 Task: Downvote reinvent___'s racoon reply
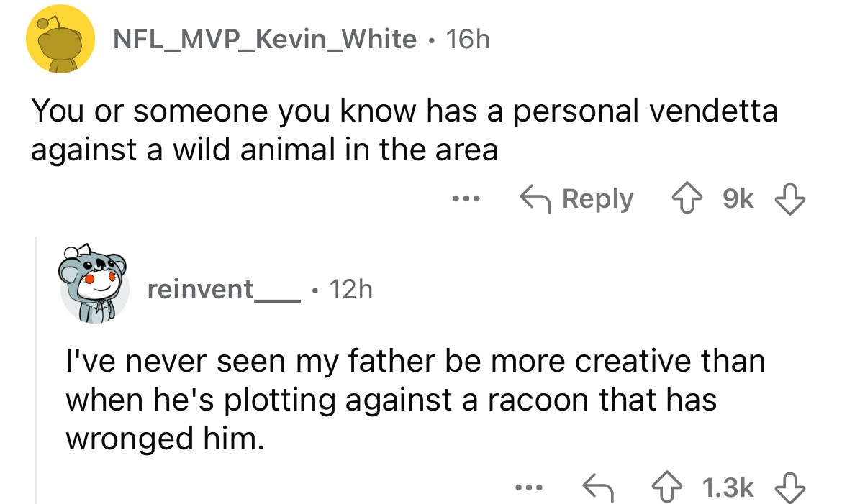point(789,489)
